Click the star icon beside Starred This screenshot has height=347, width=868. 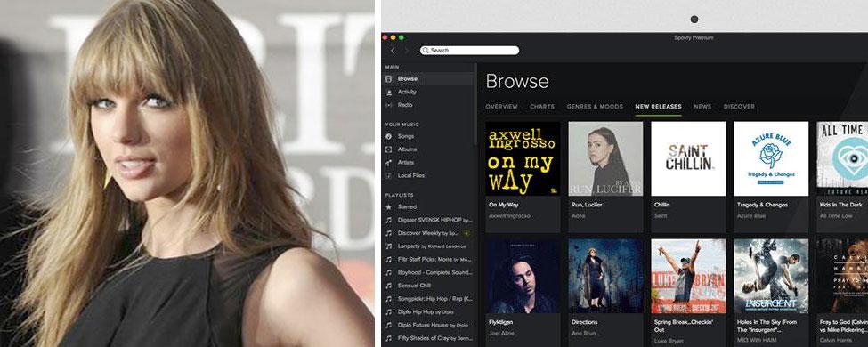(x=389, y=206)
